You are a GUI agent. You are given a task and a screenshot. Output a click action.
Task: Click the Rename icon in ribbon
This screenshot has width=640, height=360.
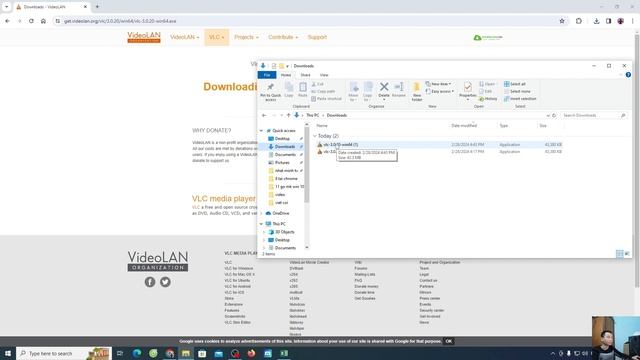coord(399,87)
